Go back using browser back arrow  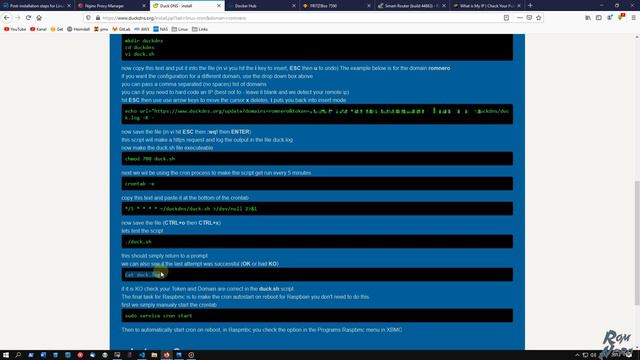[x=7, y=18]
